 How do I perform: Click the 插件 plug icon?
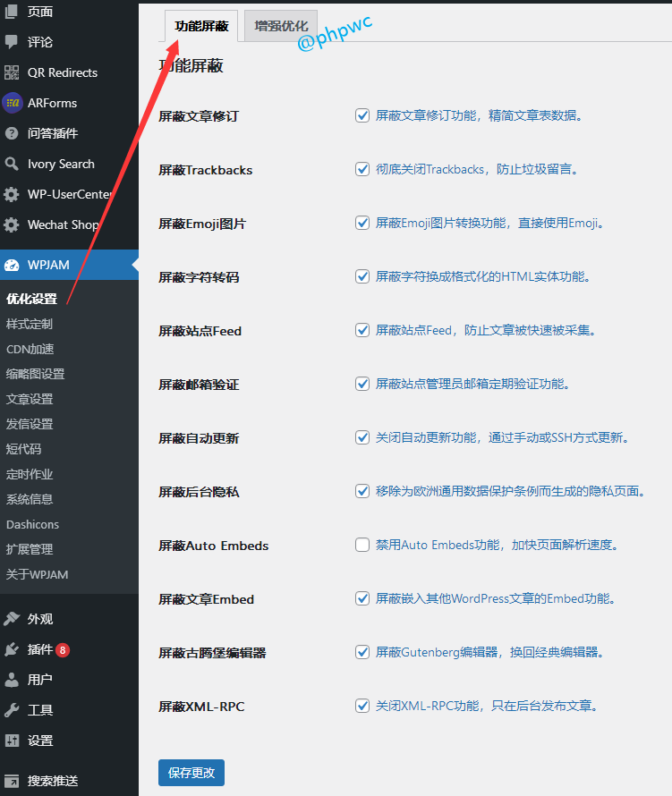click(11, 649)
